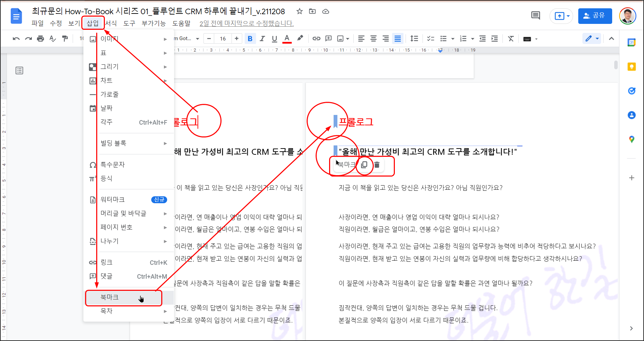Expand numbered list options arrow
644x341 pixels.
click(472, 39)
